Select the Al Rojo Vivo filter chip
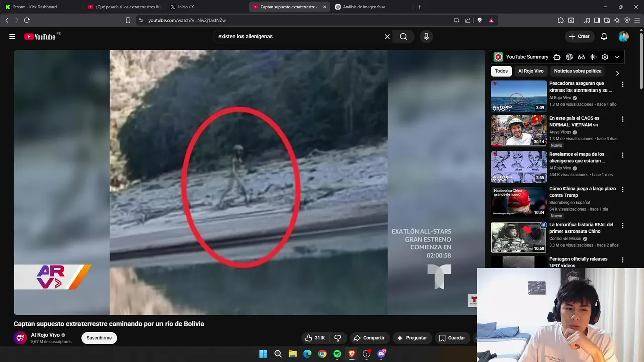The height and width of the screenshot is (362, 644). coord(531,71)
